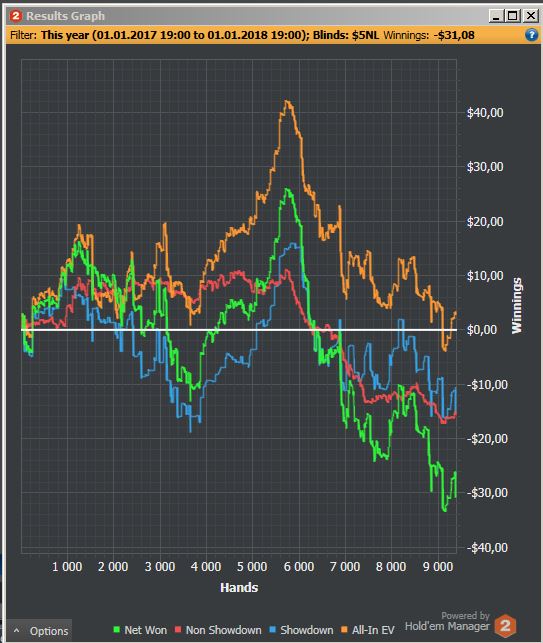Viewport: 543px width, 643px height.
Task: Click the Results Graph title text
Action: (66, 16)
